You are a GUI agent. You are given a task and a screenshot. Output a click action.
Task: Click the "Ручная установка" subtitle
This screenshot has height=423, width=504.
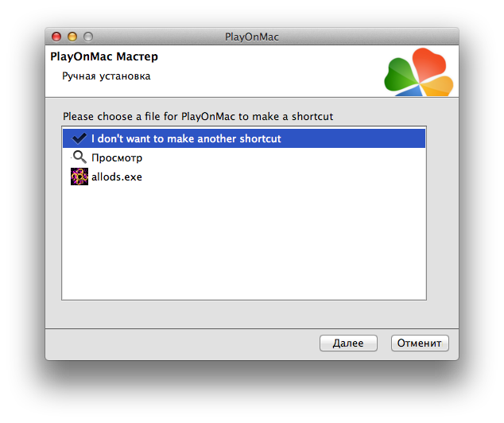[107, 76]
